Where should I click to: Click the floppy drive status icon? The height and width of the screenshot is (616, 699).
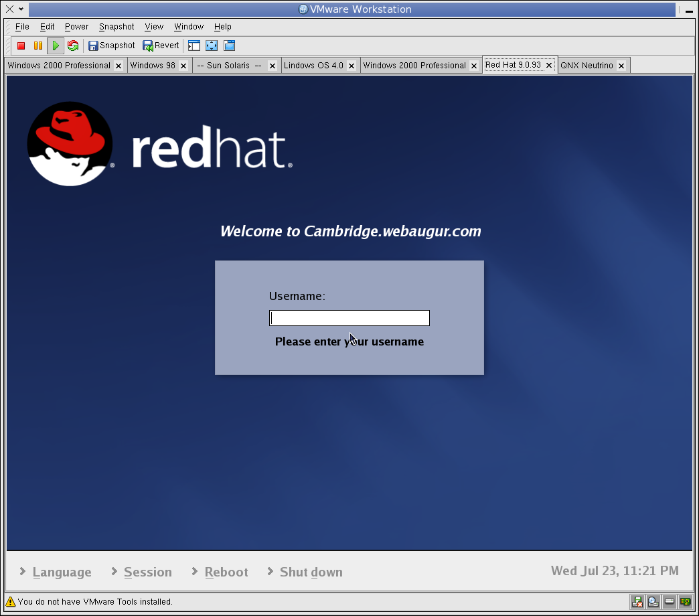[x=637, y=602]
